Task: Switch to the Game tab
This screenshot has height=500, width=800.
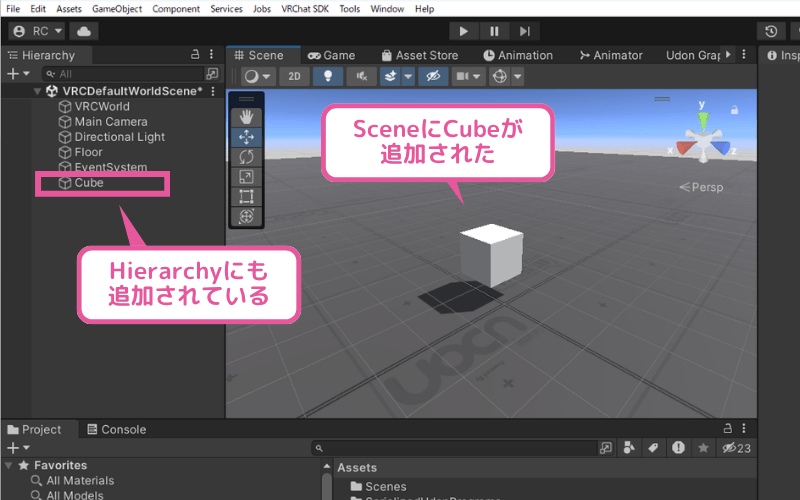Action: [x=332, y=55]
